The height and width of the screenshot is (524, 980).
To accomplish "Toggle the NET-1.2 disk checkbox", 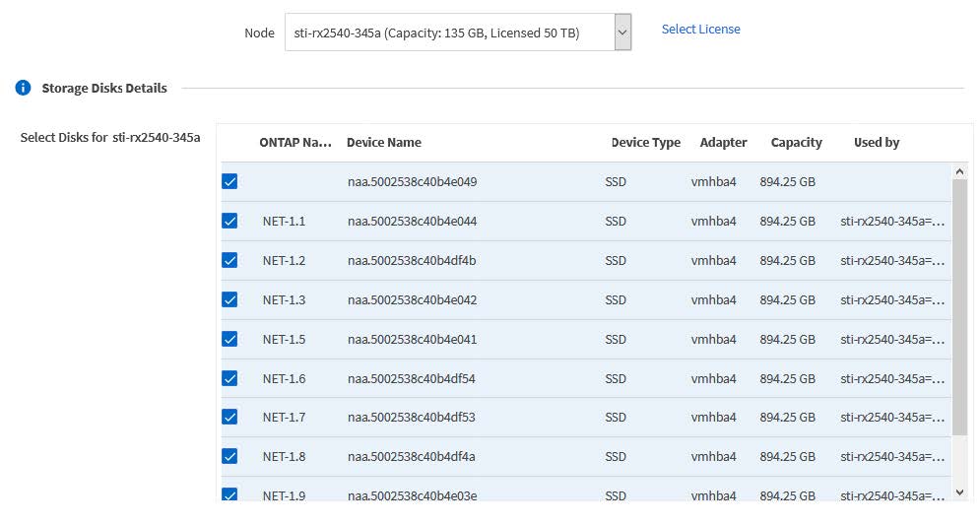I will (x=229, y=260).
